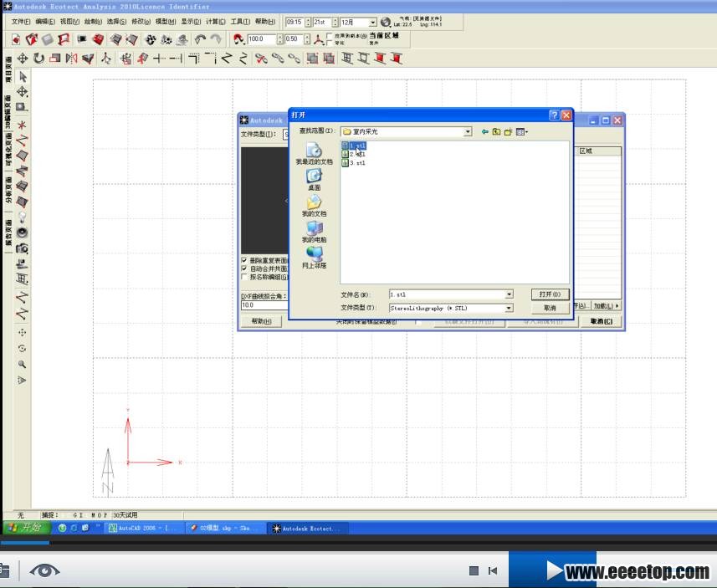This screenshot has width=717, height=588.
Task: Click the 打开(O) button
Action: tap(550, 294)
